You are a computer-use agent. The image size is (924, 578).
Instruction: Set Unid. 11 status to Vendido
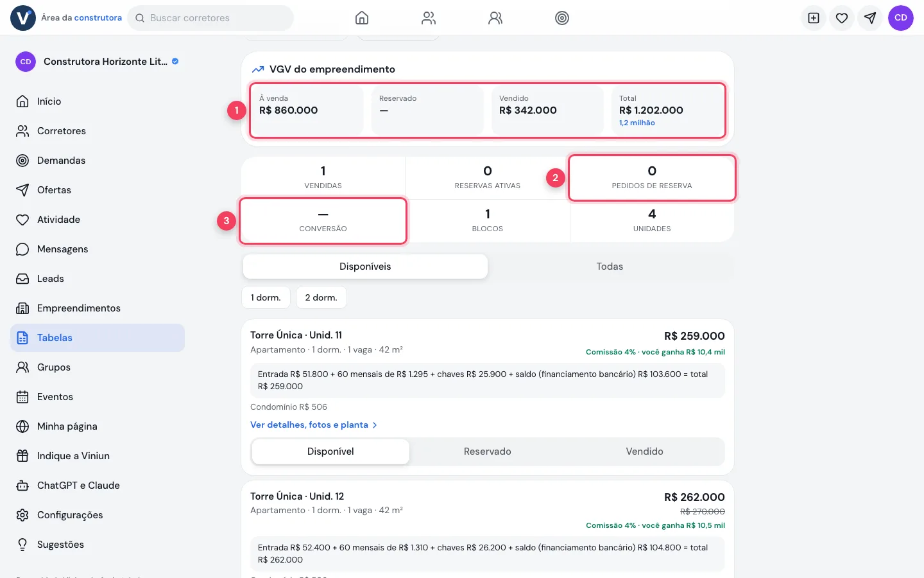(x=645, y=451)
